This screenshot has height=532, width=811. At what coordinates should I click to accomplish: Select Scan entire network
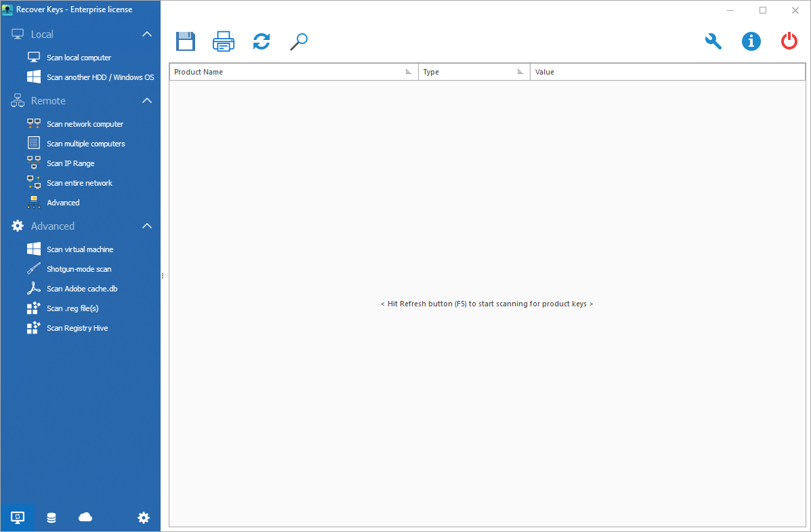pyautogui.click(x=80, y=183)
